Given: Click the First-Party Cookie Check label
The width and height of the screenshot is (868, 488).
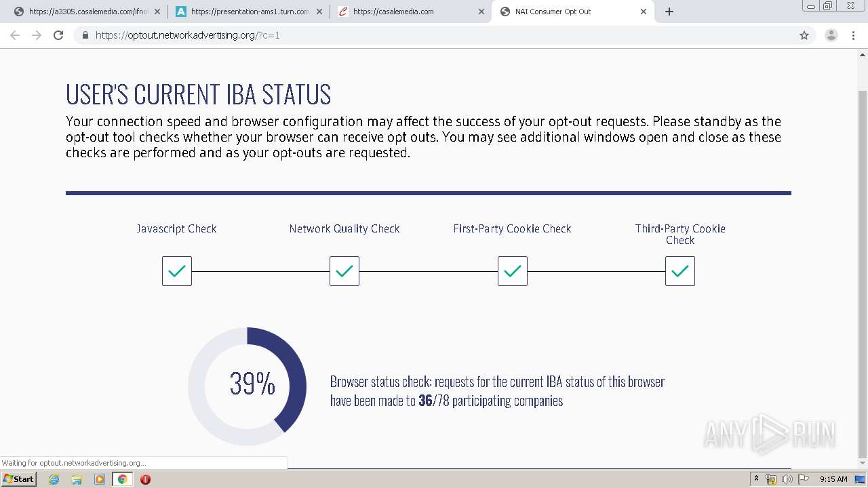Looking at the screenshot, I should (512, 228).
